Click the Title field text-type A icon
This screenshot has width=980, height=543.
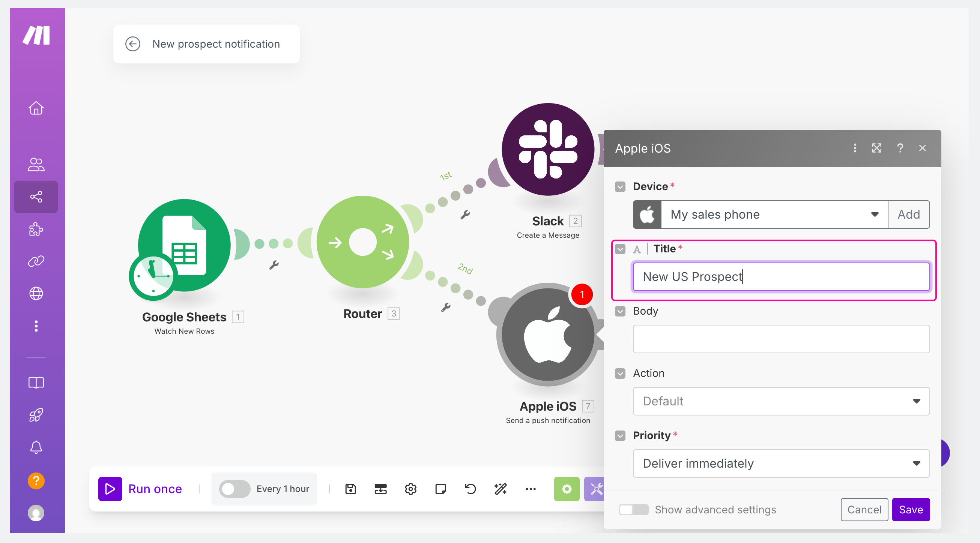[x=637, y=249]
